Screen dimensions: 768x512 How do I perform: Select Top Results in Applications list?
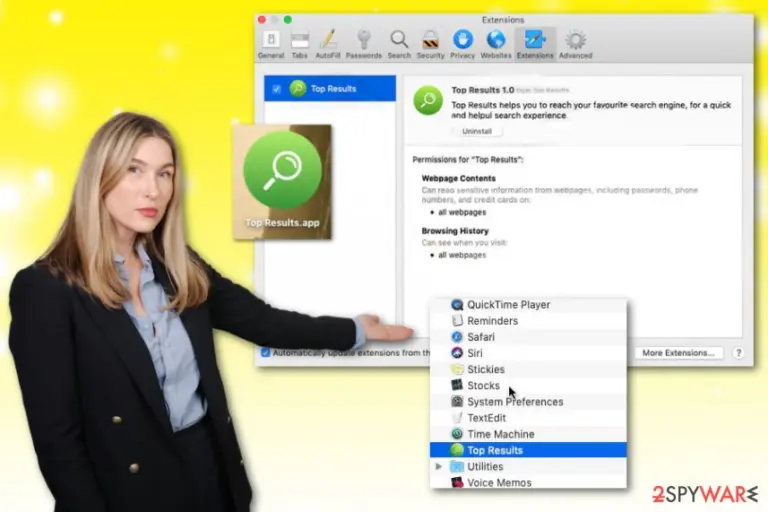coord(528,450)
